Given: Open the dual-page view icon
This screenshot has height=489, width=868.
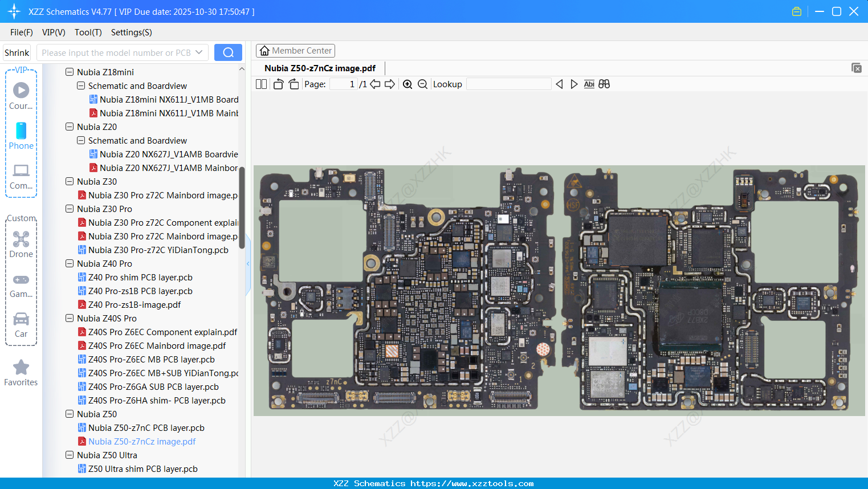Looking at the screenshot, I should 260,84.
